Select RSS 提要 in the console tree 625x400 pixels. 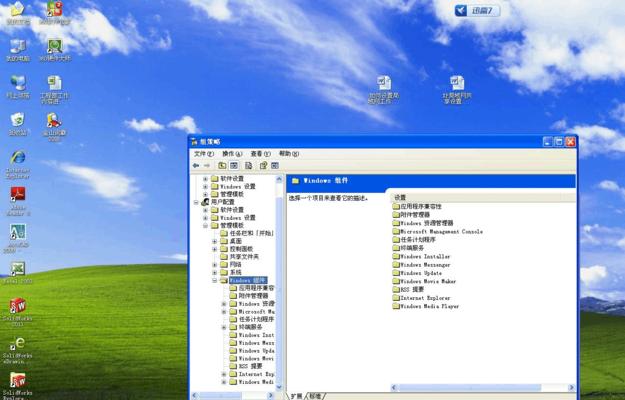tap(251, 366)
